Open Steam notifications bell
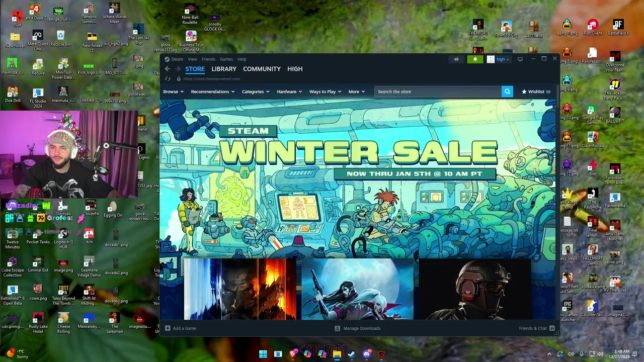The width and height of the screenshot is (644, 362). point(475,59)
